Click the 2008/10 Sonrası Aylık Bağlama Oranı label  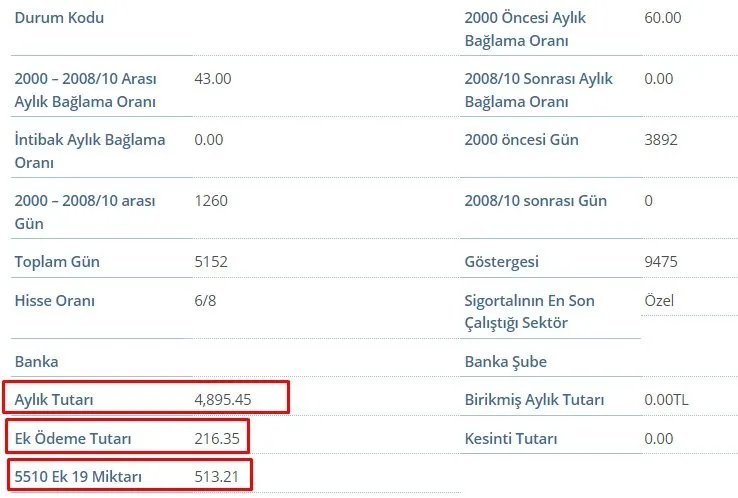[x=539, y=89]
